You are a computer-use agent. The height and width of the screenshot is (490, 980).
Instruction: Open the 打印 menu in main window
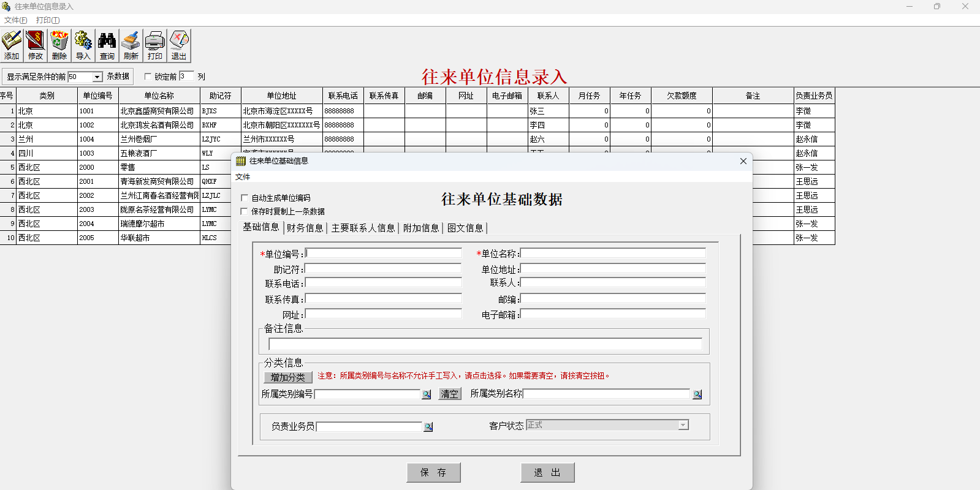click(47, 20)
